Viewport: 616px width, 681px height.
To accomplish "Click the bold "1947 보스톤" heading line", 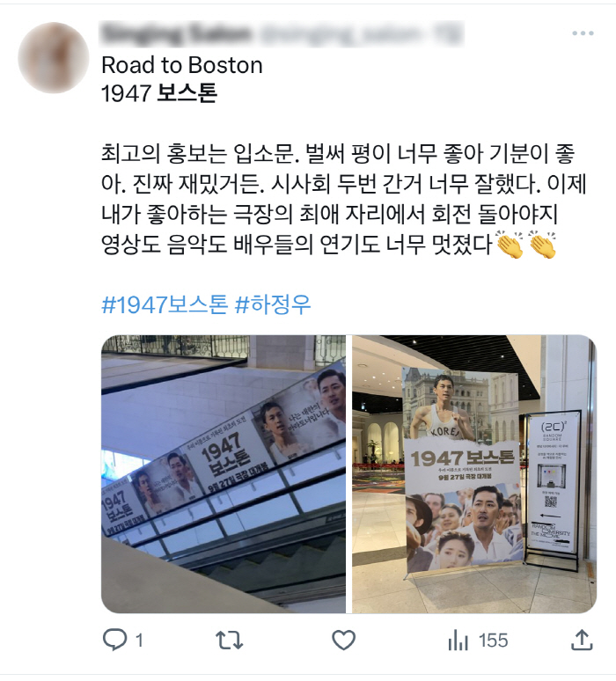I will (x=159, y=93).
